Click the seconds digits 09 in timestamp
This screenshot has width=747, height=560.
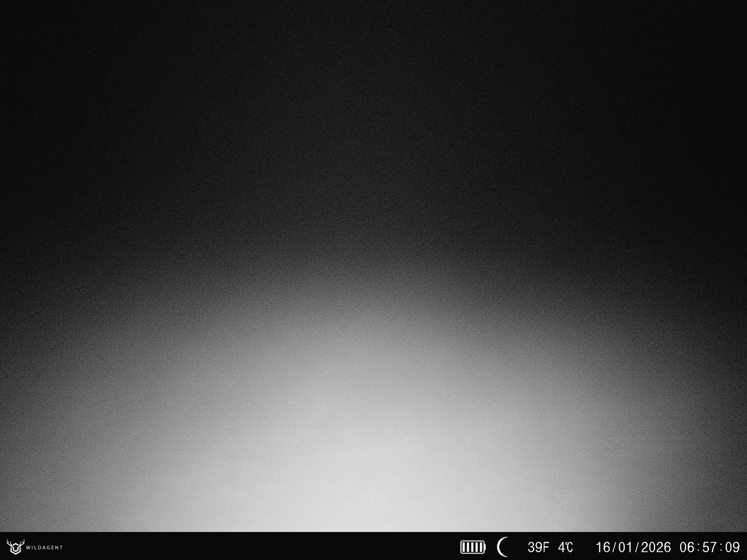[732, 547]
